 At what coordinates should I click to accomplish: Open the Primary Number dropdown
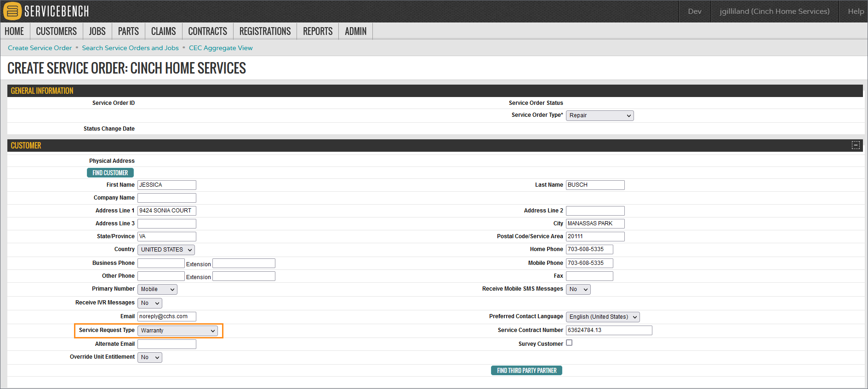[157, 289]
